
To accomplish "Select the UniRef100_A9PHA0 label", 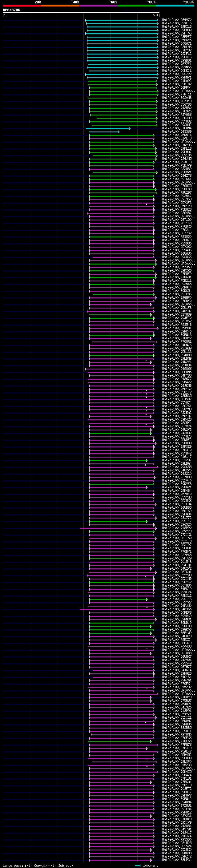I will [x=177, y=30].
